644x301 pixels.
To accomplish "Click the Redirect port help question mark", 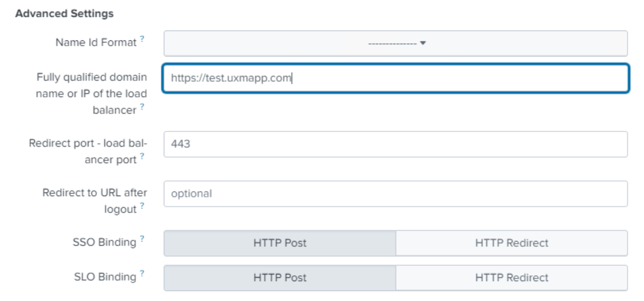I will pos(142,157).
